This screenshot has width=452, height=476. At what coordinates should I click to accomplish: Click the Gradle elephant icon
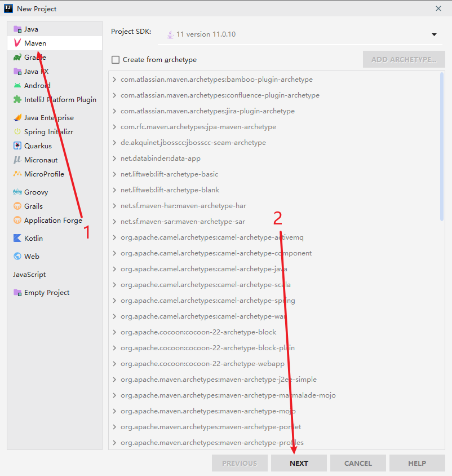17,58
